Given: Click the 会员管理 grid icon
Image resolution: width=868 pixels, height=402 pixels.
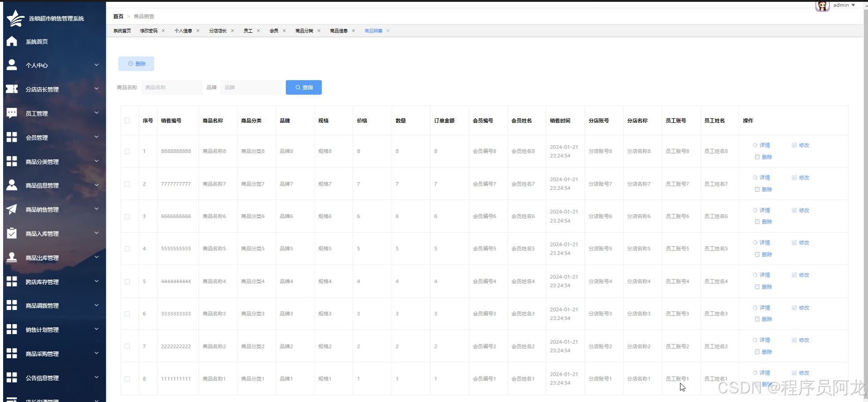Looking at the screenshot, I should pyautogui.click(x=12, y=137).
